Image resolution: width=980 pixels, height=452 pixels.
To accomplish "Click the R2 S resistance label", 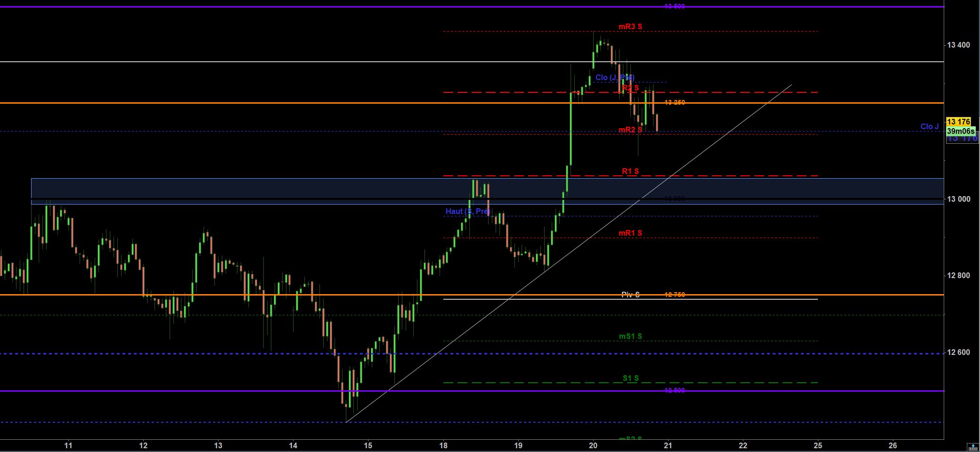I will point(630,88).
